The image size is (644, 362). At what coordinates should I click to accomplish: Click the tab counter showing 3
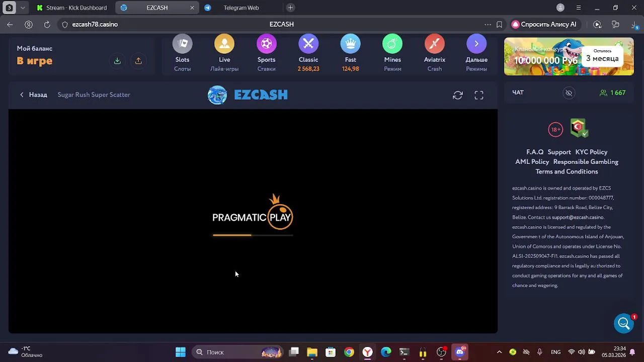pos(9,8)
